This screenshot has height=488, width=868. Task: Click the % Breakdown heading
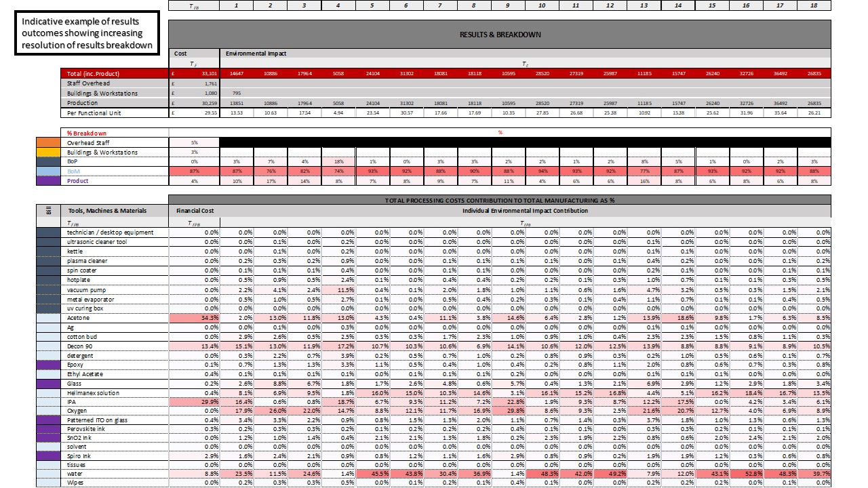click(87, 133)
